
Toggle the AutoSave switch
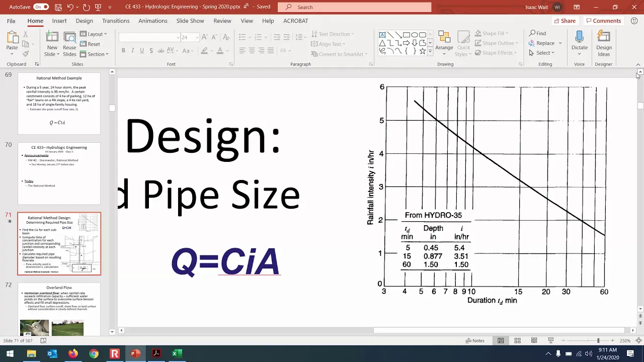tap(41, 7)
